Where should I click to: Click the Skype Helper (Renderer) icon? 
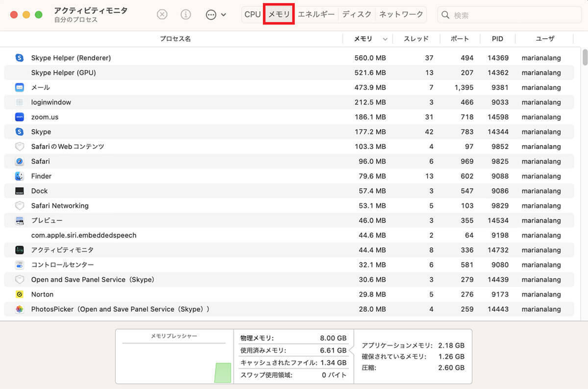click(x=20, y=58)
